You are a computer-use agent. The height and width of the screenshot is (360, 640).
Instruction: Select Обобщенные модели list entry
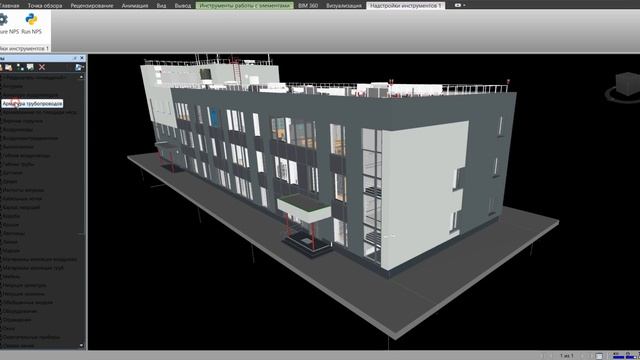28,302
